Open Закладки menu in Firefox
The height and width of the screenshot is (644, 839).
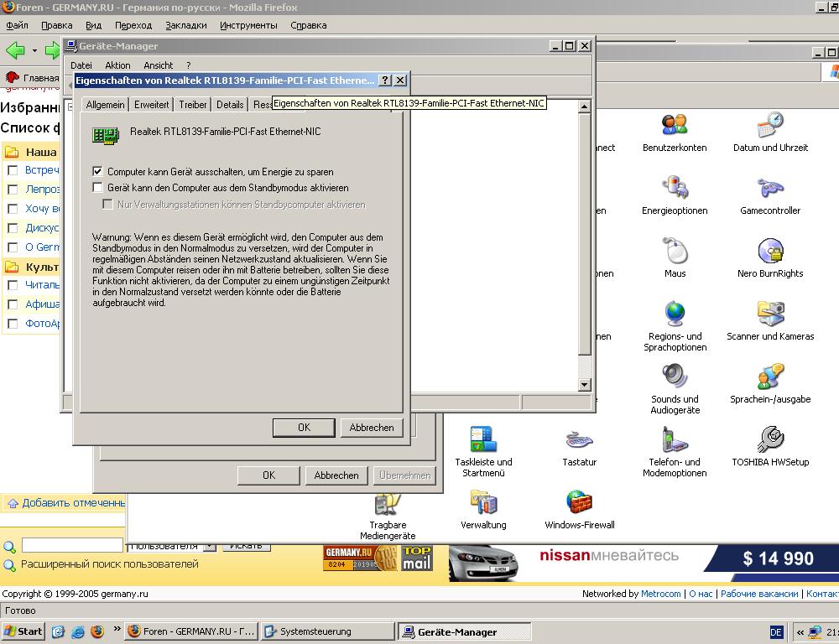[185, 25]
